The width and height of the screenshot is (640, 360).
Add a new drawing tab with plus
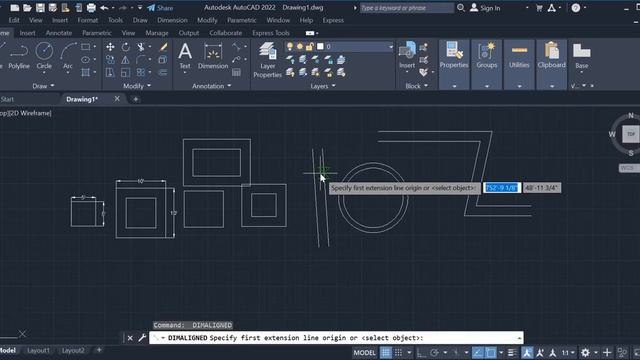(x=136, y=99)
